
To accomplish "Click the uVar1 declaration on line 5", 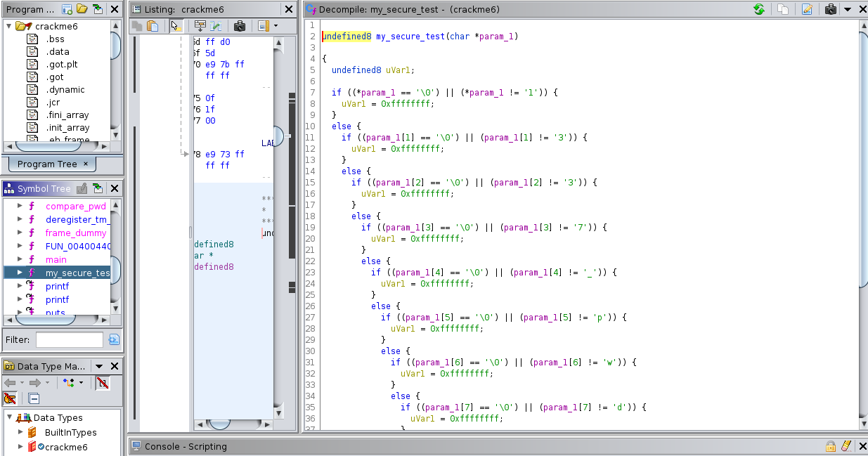I will click(399, 70).
